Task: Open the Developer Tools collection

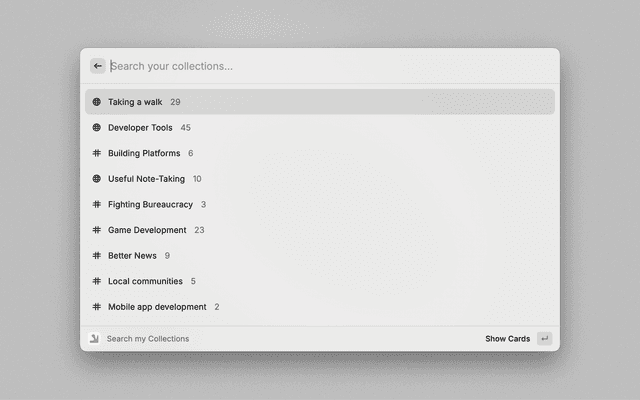Action: (x=140, y=128)
